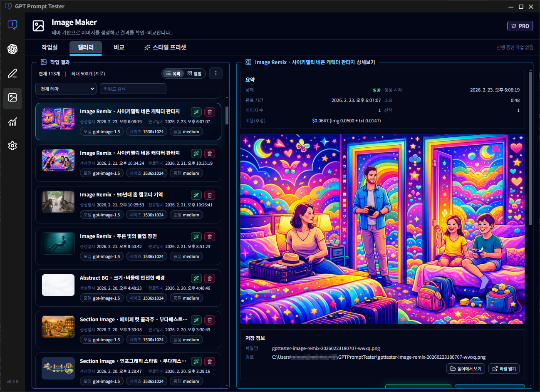Switch result view to 목록 mode
Image resolution: width=540 pixels, height=392 pixels.
(x=173, y=74)
